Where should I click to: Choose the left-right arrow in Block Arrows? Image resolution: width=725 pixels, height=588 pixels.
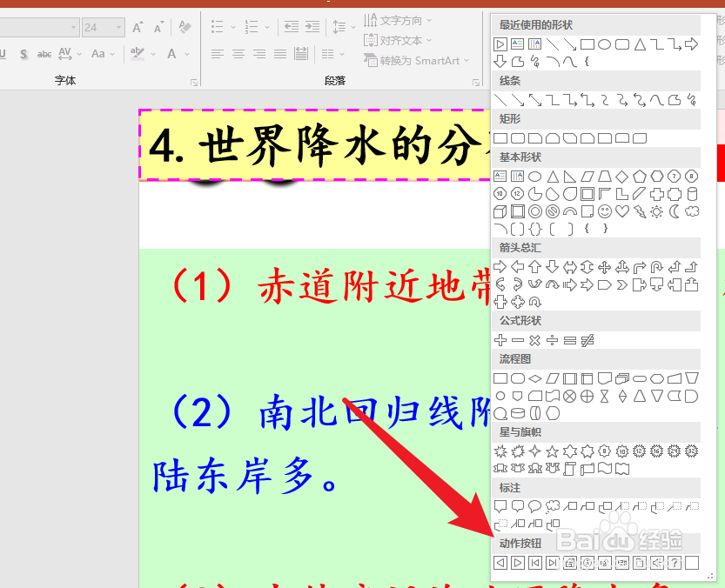click(x=569, y=267)
